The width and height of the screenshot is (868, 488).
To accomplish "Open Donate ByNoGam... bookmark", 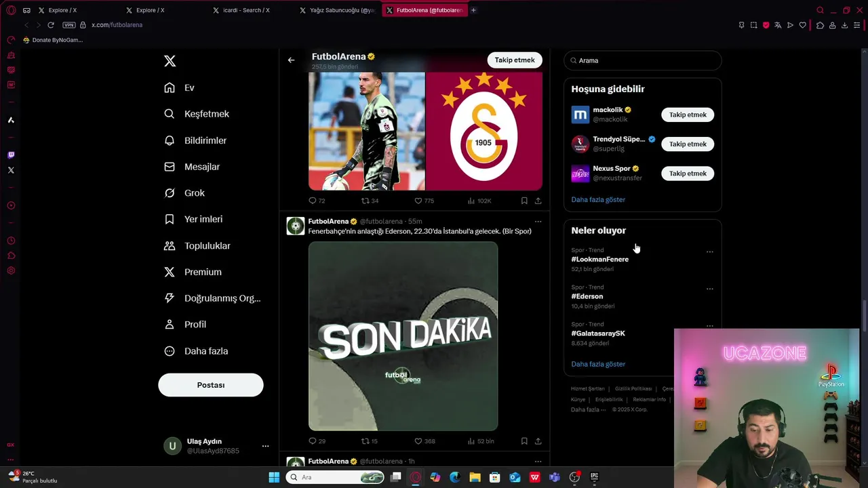I will click(53, 40).
